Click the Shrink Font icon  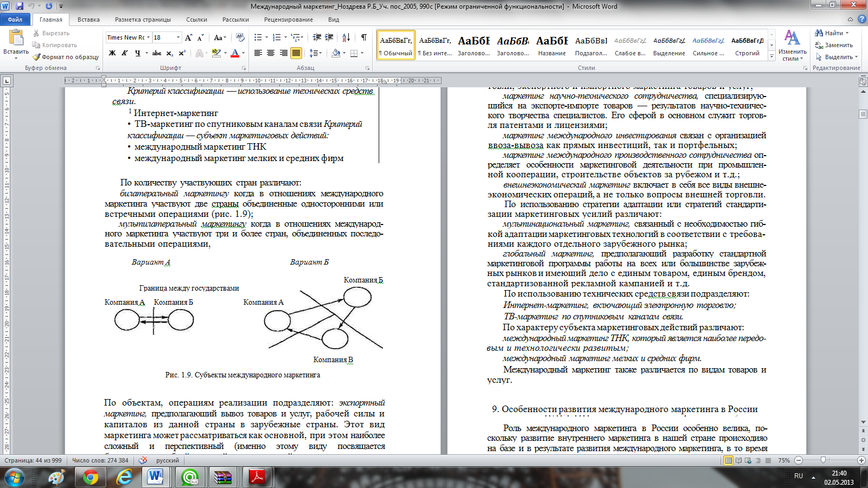(x=200, y=37)
